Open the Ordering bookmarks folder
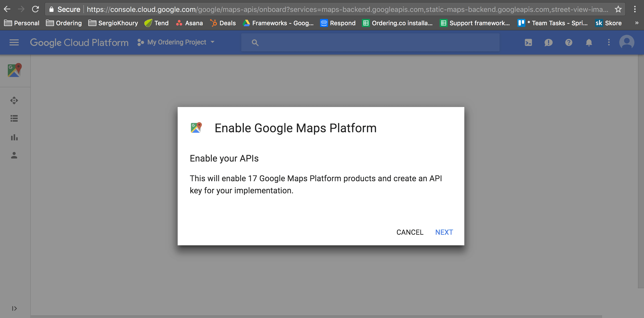 pyautogui.click(x=64, y=23)
